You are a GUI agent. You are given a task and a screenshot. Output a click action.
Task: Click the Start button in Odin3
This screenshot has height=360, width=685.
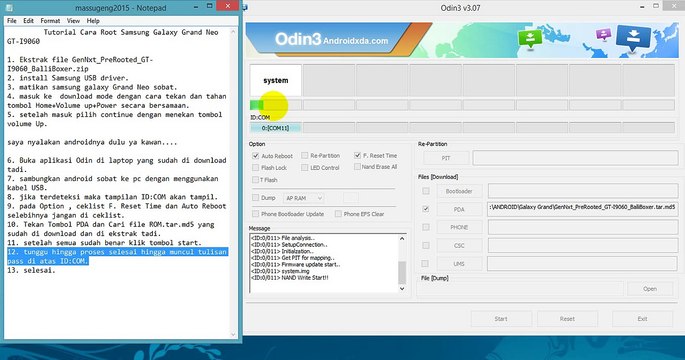point(501,318)
